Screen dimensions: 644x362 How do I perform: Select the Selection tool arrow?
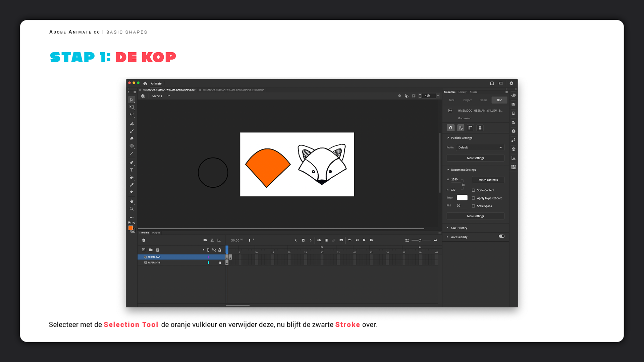pos(131,100)
